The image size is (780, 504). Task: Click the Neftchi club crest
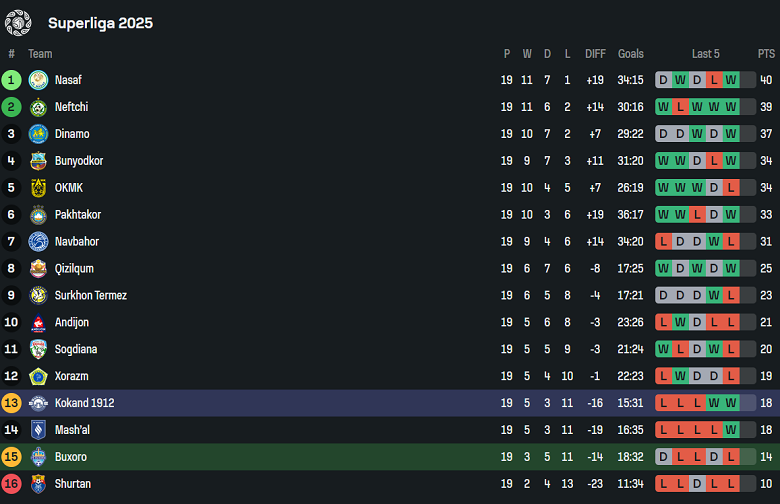tap(38, 107)
